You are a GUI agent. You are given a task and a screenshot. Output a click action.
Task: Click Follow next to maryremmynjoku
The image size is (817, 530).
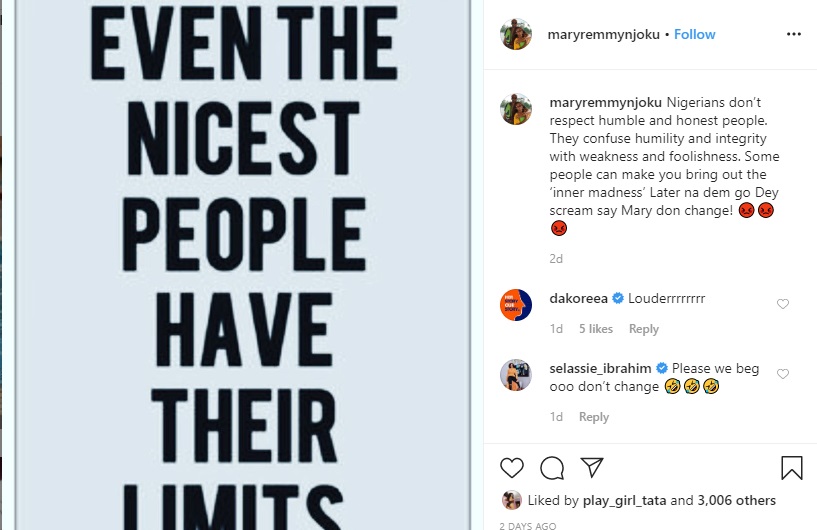[694, 34]
